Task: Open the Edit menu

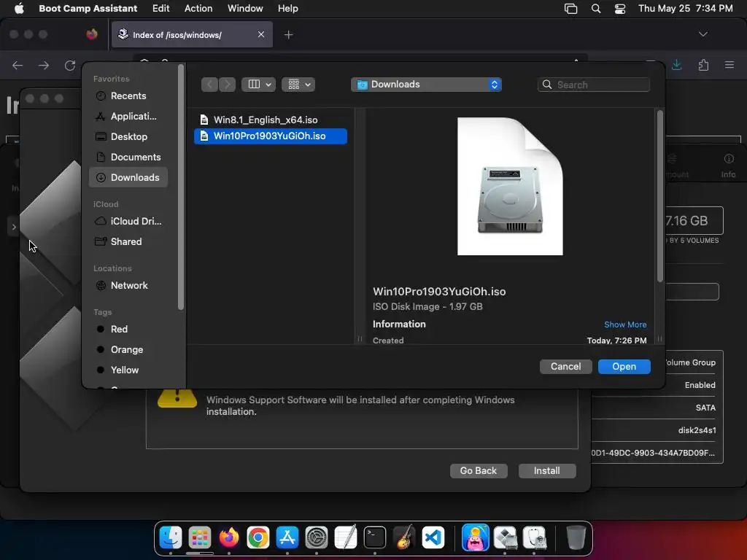Action: click(x=160, y=9)
